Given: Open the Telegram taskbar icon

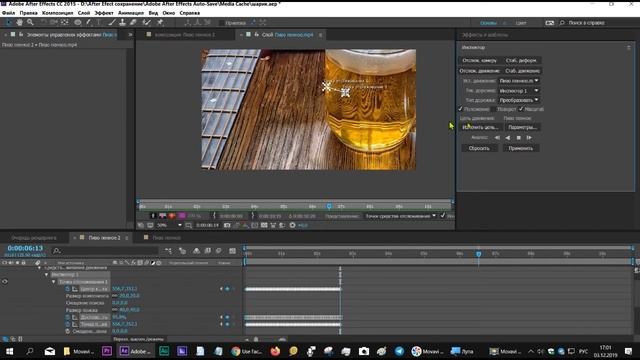Looking at the screenshot, I should coord(399,351).
